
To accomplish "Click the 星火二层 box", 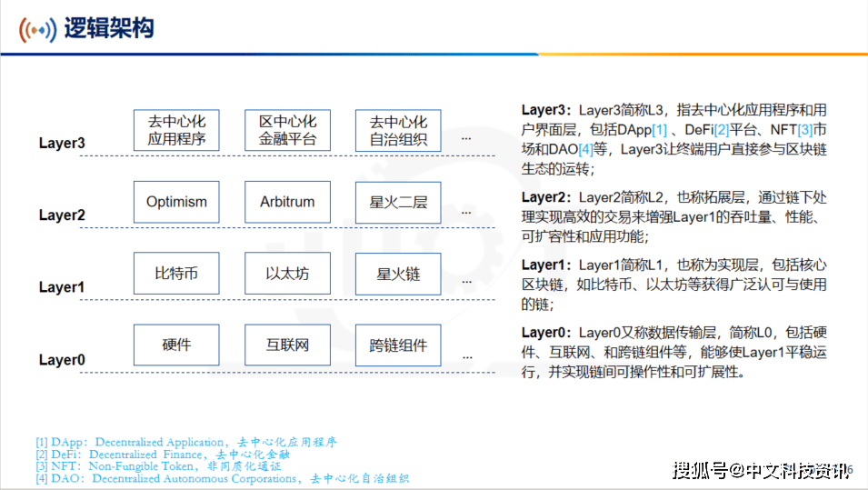I will [x=399, y=203].
